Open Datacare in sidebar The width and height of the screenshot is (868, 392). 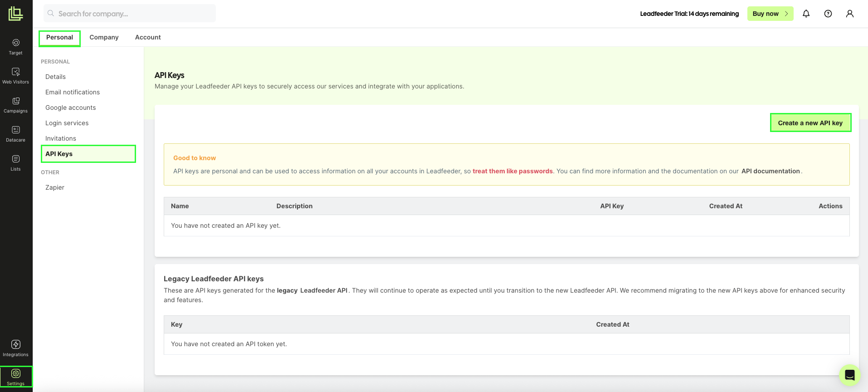16,134
